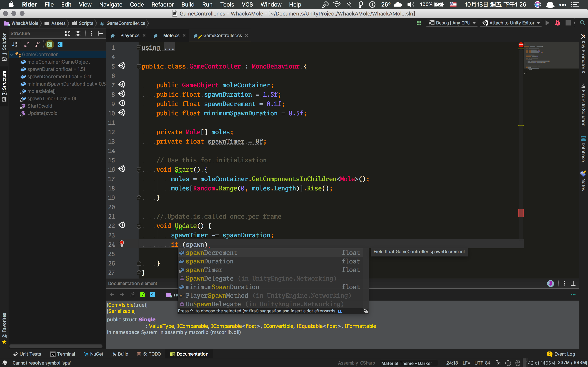Click the red quick-fix bulb on line 24
The width and height of the screenshot is (588, 367).
click(x=122, y=244)
